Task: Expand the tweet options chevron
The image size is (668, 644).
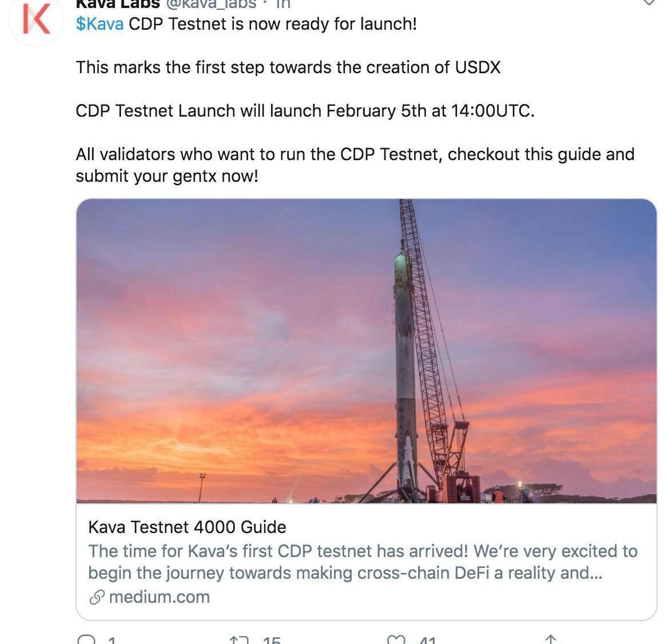Action: point(649,3)
